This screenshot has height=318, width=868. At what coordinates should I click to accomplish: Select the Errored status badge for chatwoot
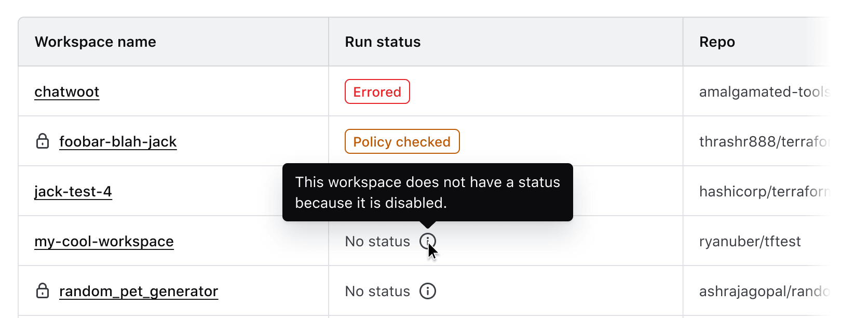(377, 91)
